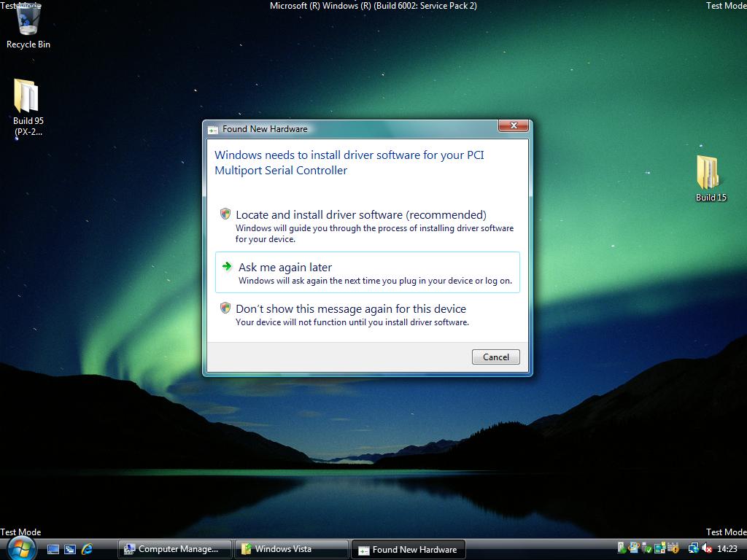Image resolution: width=747 pixels, height=560 pixels.
Task: Select Don't show this message again for this device
Action: click(x=350, y=308)
